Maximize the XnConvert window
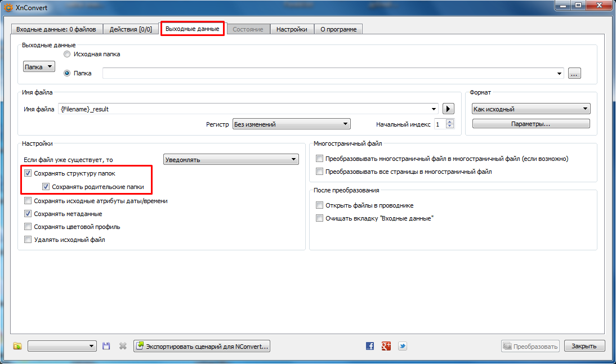616x364 pixels. click(x=579, y=6)
